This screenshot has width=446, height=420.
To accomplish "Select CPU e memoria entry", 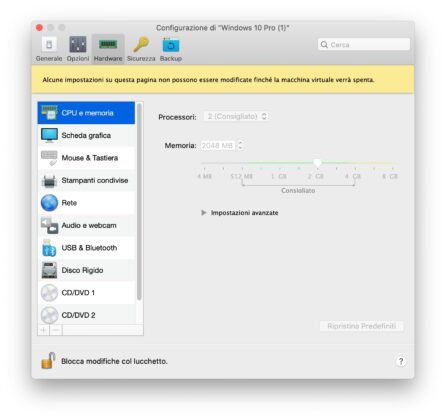I will click(x=86, y=113).
